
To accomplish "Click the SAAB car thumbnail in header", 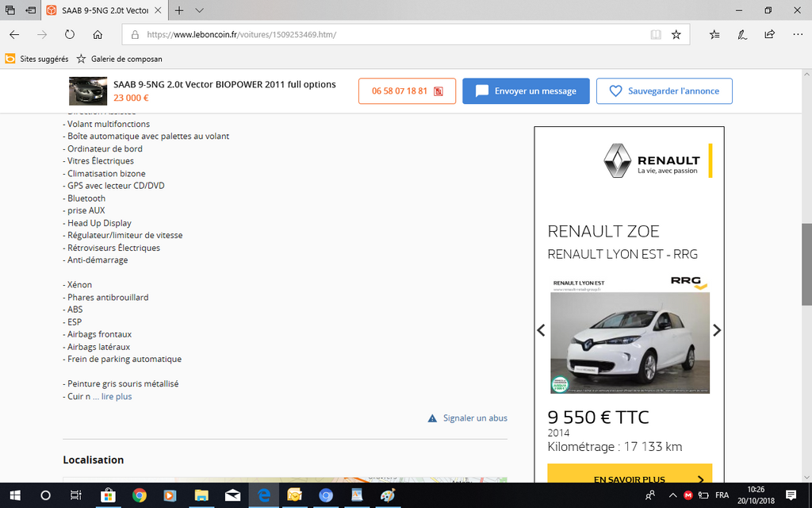I will tap(88, 91).
